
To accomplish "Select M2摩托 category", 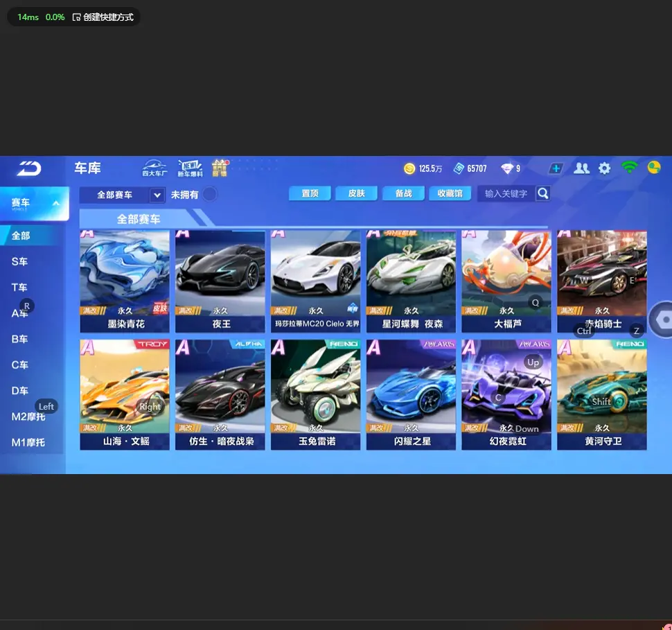I will 28,417.
